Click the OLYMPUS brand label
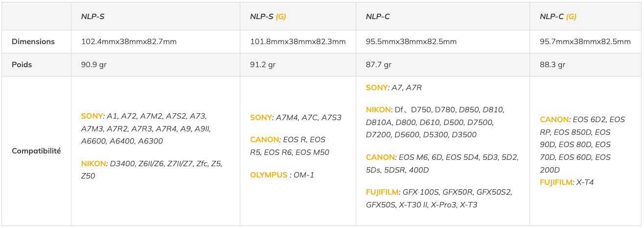Viewport: 644px width, 228px height. click(269, 175)
